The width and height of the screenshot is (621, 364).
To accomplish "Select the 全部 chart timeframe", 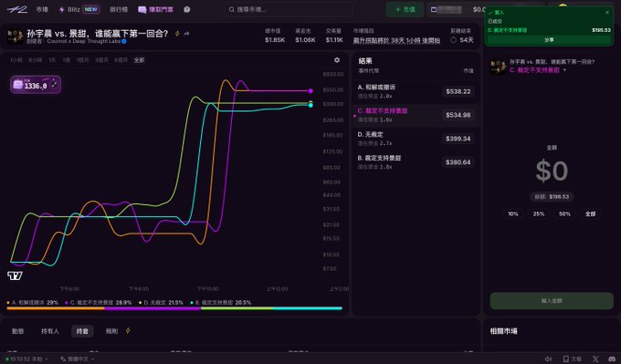I will point(139,60).
